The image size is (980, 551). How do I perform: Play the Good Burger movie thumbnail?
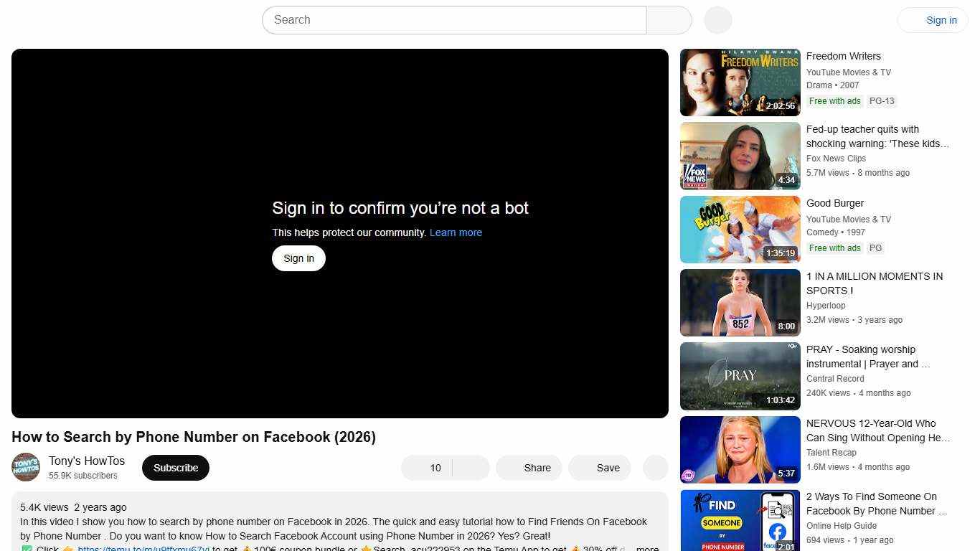click(740, 229)
